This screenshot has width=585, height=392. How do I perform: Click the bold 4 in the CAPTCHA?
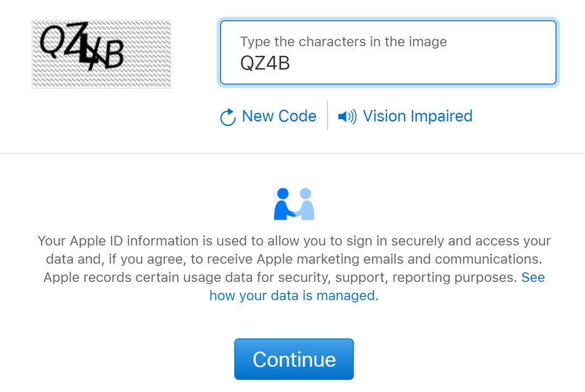click(x=87, y=50)
